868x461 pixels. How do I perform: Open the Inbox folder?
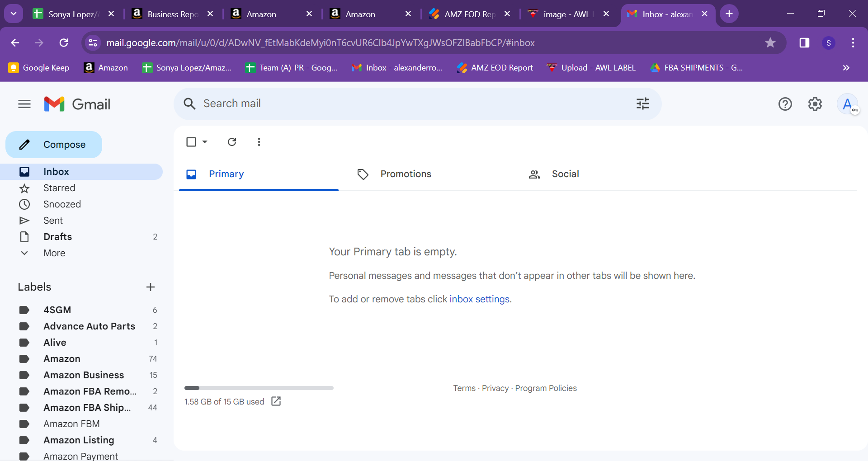[81, 172]
